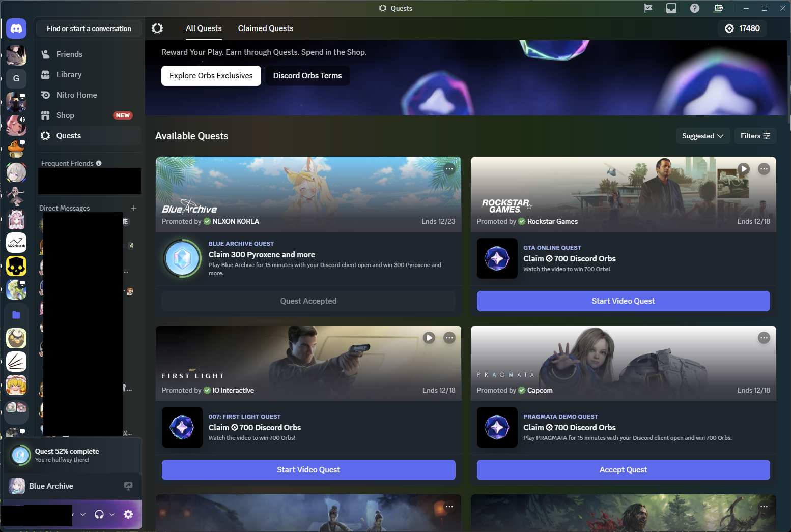Screen dimensions: 791x532
Task: Open the PRAGMATA quest card's more options
Action: [764, 338]
